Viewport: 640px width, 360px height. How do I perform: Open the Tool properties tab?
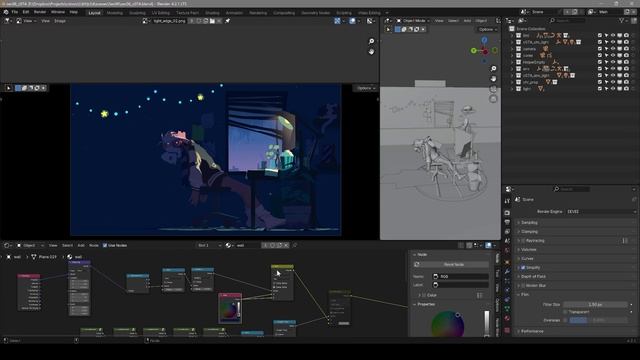(x=507, y=201)
